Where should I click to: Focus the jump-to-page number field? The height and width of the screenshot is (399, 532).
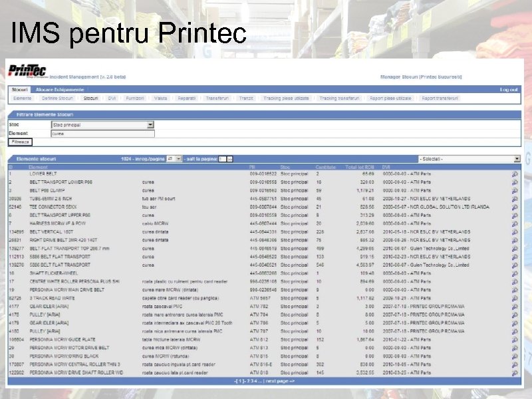point(222,159)
